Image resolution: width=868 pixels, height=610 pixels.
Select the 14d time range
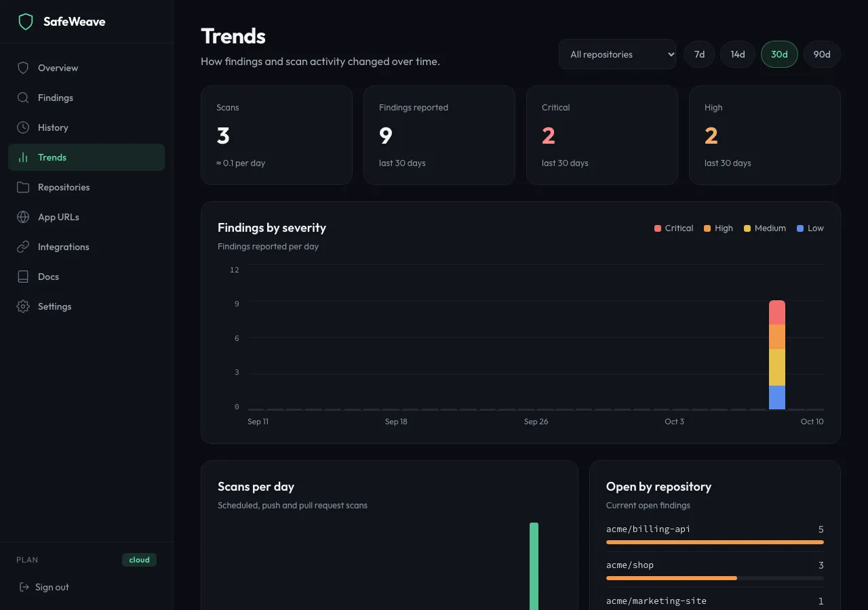tap(738, 54)
